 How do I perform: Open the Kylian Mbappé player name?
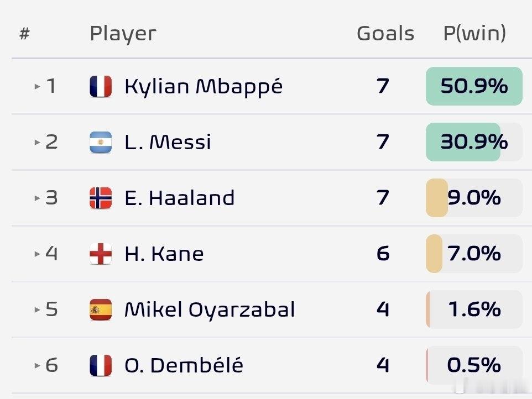tap(204, 87)
